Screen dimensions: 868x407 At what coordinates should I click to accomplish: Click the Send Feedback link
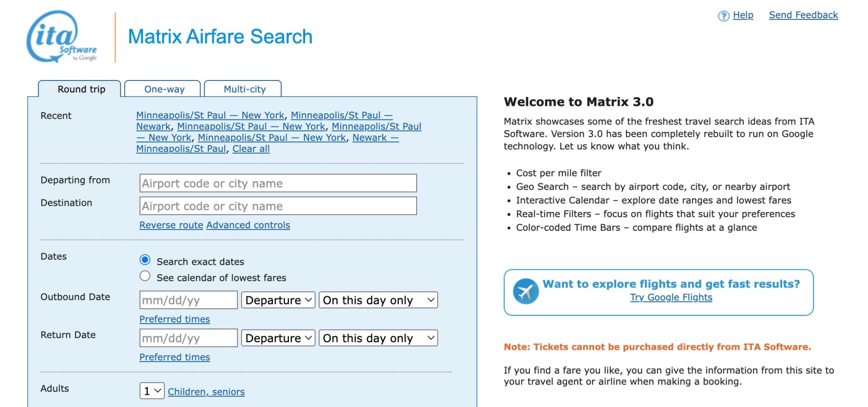[x=803, y=15]
